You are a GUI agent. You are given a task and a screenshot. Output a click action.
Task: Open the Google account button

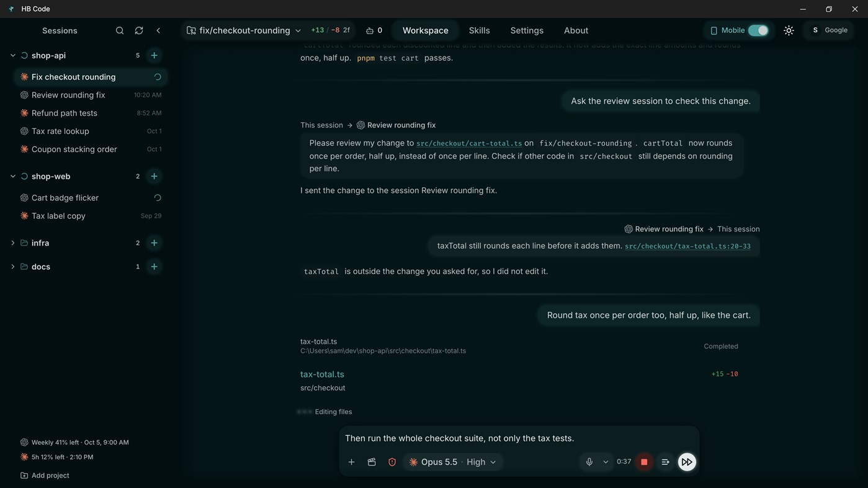point(830,30)
